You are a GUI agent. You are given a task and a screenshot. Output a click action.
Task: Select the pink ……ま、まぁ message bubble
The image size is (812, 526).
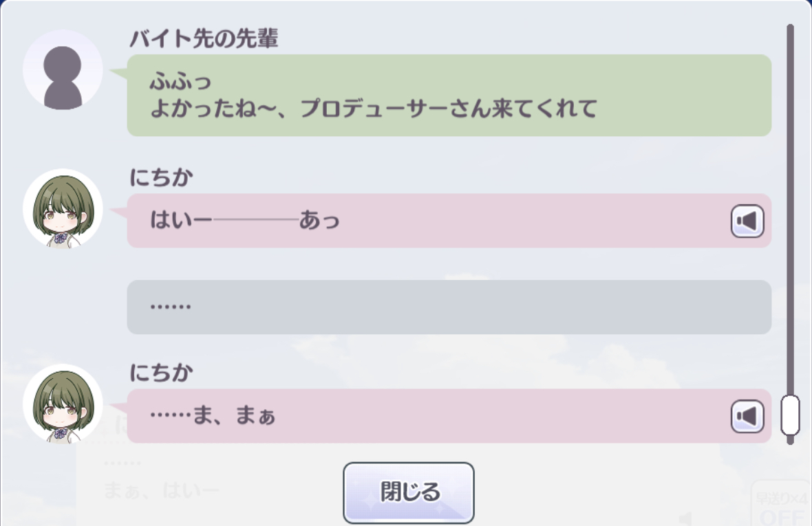[x=449, y=416]
